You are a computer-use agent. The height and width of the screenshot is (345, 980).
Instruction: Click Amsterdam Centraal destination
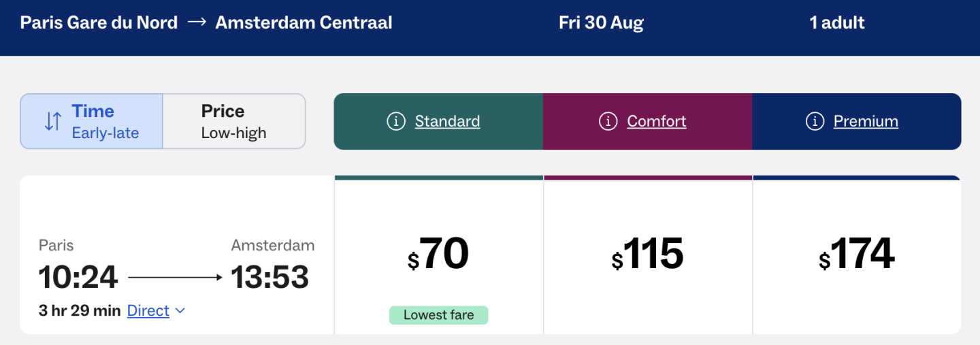coord(304,22)
